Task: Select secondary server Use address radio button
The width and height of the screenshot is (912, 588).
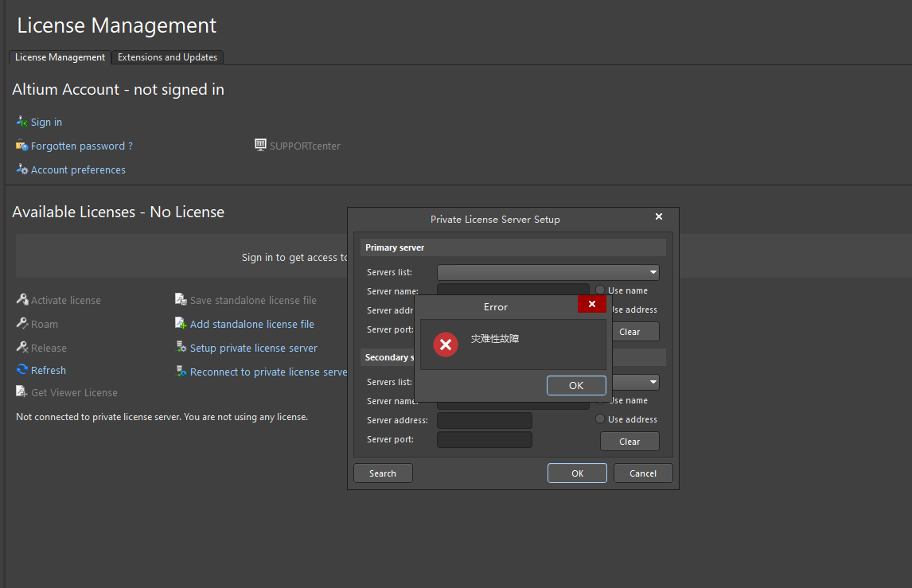Action: point(600,419)
